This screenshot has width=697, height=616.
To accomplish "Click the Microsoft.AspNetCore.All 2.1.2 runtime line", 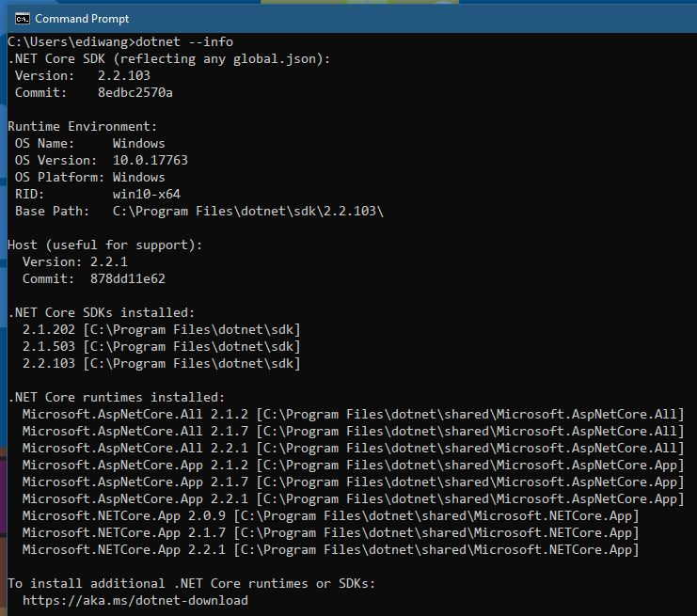I will pyautogui.click(x=353, y=414).
